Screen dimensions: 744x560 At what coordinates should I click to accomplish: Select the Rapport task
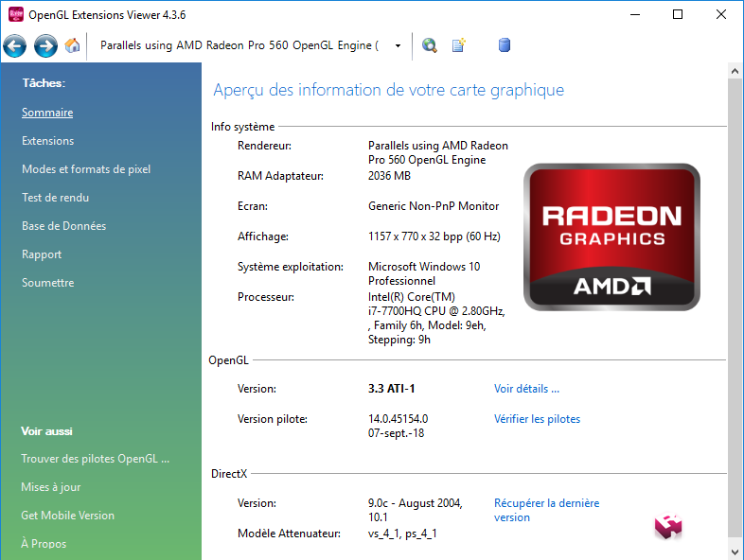coord(42,254)
